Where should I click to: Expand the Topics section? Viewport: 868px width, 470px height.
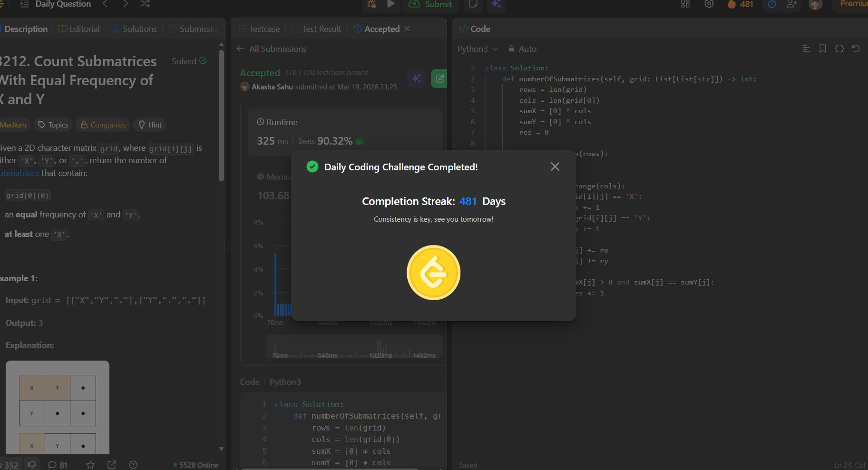tap(53, 125)
